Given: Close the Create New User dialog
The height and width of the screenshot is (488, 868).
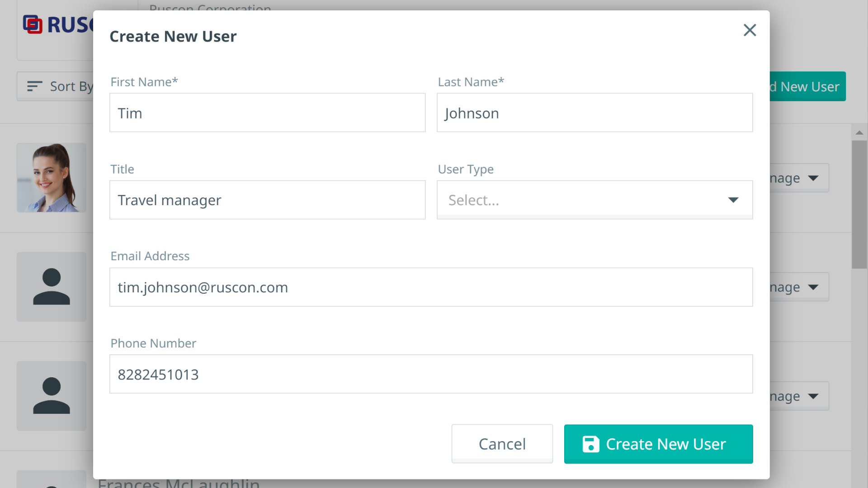Looking at the screenshot, I should pyautogui.click(x=750, y=30).
